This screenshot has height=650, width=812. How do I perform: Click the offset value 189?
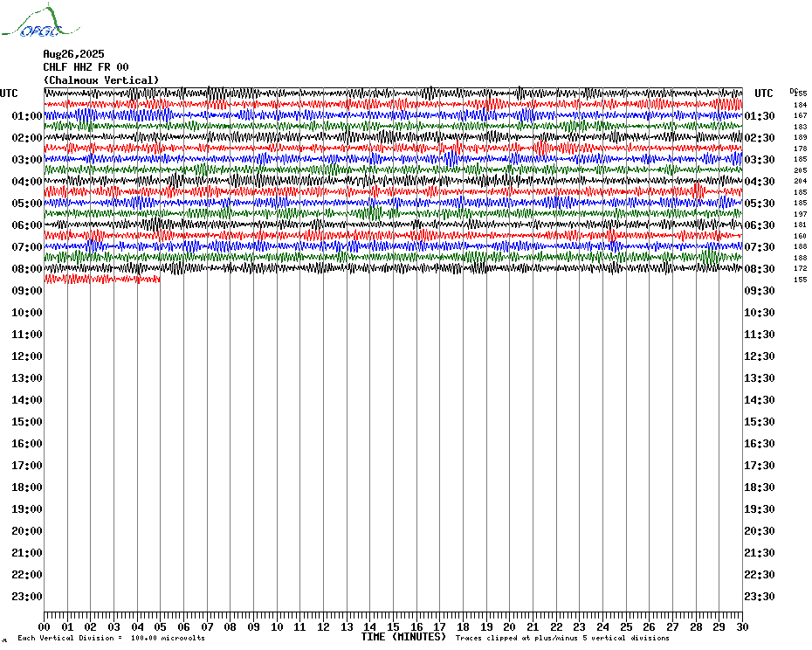800,137
